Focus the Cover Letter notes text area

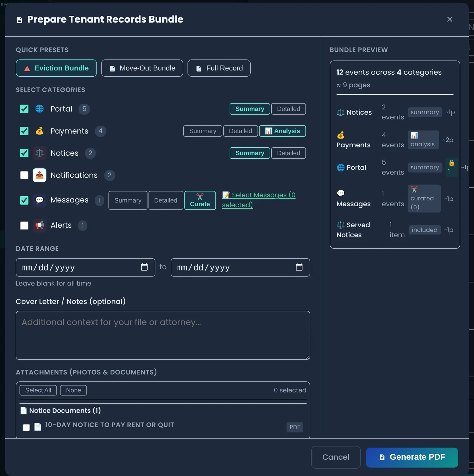[x=163, y=335]
